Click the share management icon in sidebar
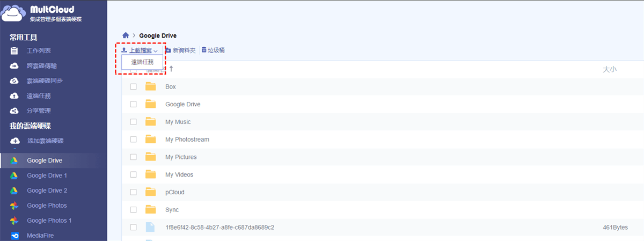Viewport: 644px width, 241px height. [x=14, y=111]
